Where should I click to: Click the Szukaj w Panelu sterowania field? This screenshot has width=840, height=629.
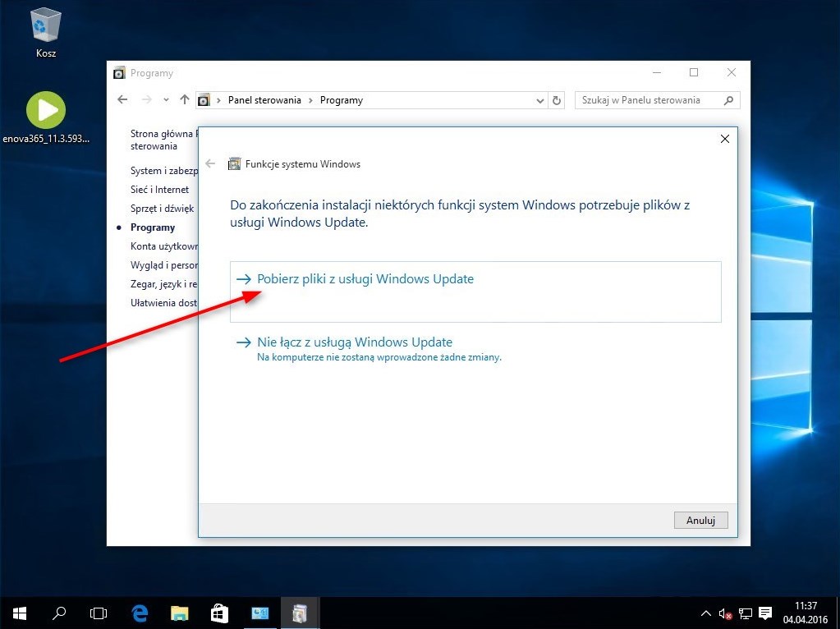(649, 100)
